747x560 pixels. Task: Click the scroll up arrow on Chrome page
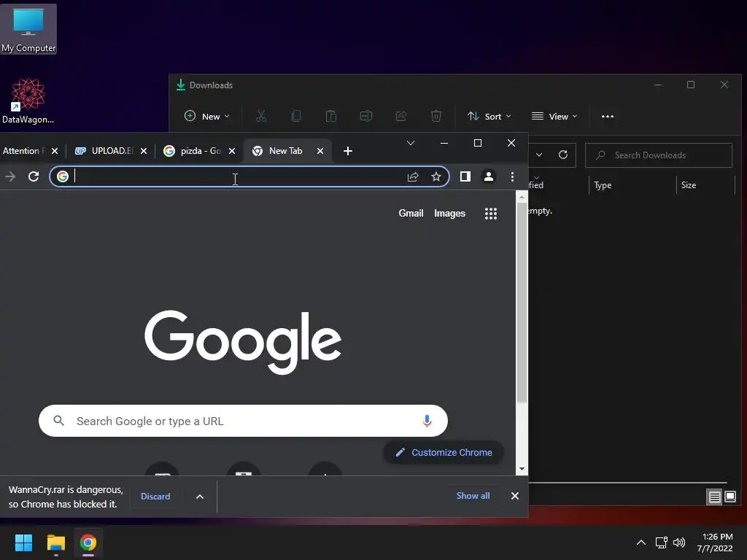coord(522,196)
